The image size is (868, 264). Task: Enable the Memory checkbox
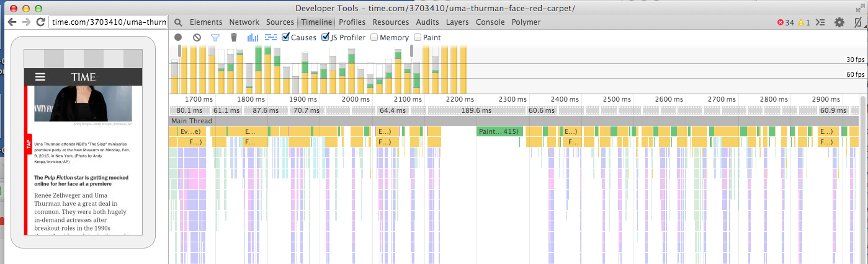374,37
